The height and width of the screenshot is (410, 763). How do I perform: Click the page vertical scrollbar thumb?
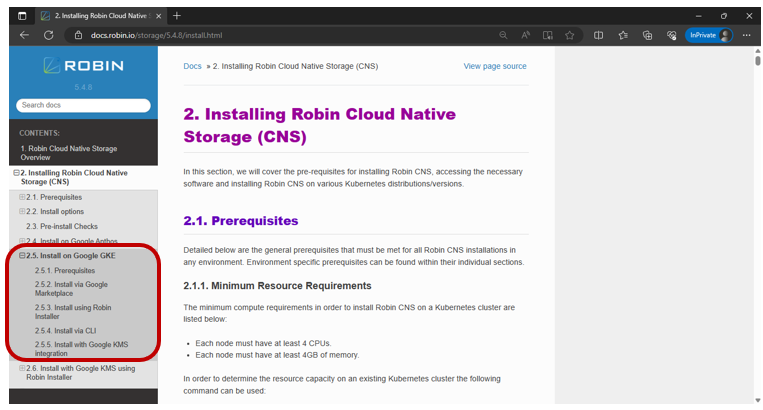[x=758, y=61]
